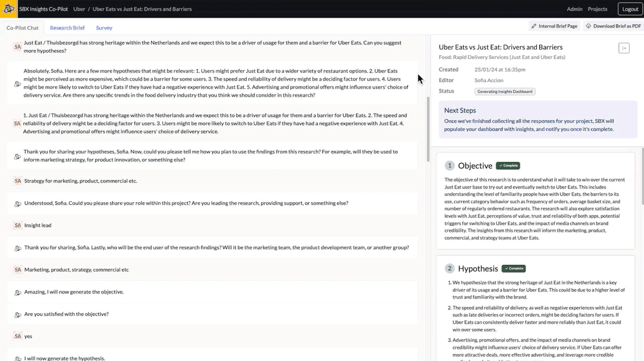Click bot icon beside 'Are you satisfied with the objective?'
The image size is (644, 361).
click(18, 314)
